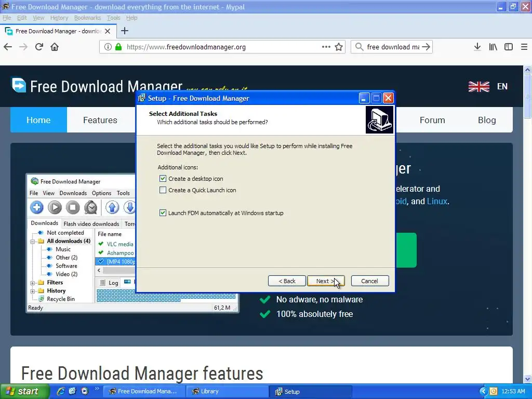This screenshot has width=532, height=399.
Task: Show more quick launch items chevron
Action: pyautogui.click(x=97, y=389)
